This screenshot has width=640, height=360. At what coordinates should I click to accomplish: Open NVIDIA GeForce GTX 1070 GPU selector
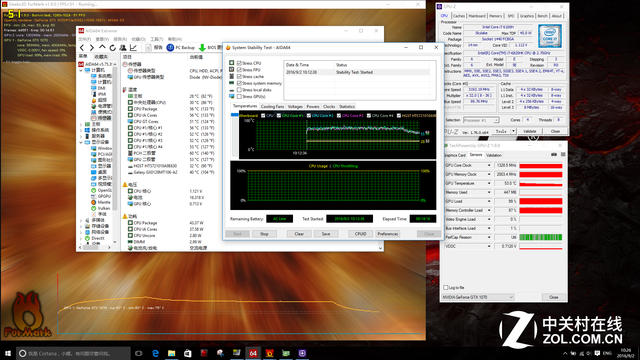(x=478, y=297)
